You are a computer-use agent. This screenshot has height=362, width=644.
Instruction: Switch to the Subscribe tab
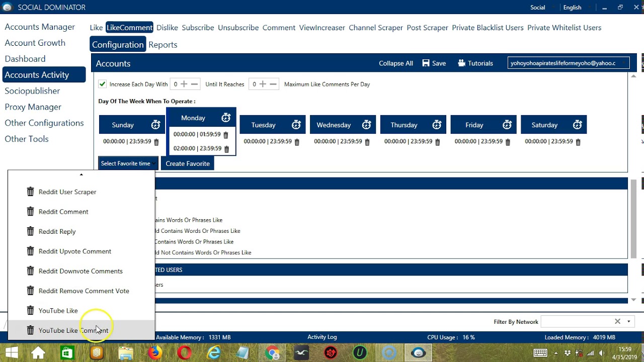click(x=198, y=28)
